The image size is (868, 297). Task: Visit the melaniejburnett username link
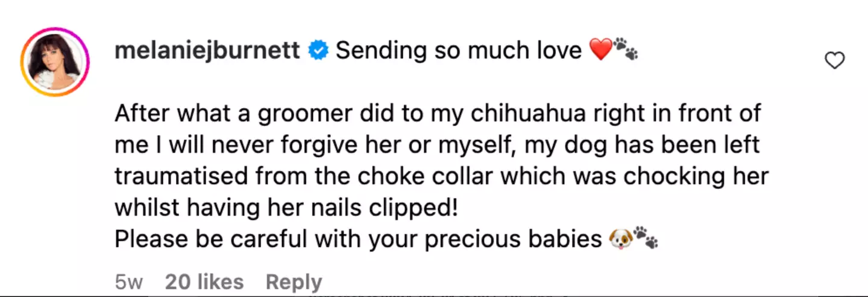tap(207, 51)
